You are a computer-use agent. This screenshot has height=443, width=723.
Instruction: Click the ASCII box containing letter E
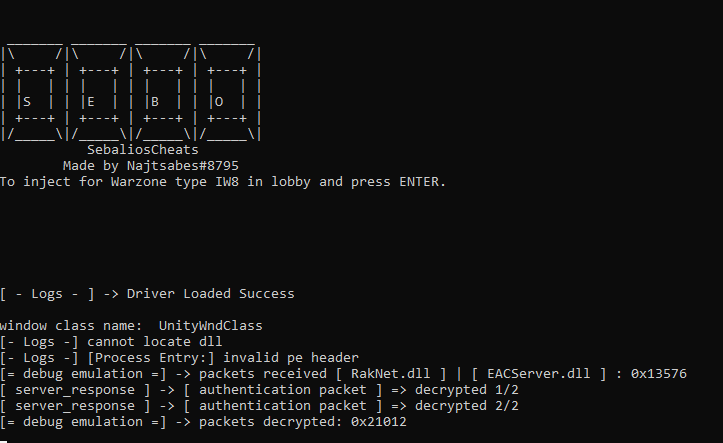pyautogui.click(x=97, y=94)
